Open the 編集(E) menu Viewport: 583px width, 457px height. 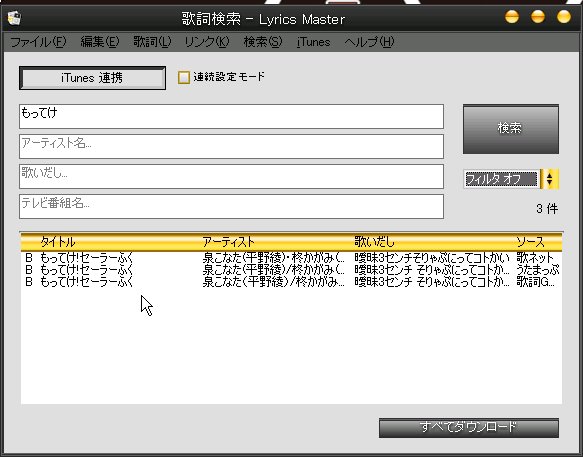pyautogui.click(x=100, y=42)
